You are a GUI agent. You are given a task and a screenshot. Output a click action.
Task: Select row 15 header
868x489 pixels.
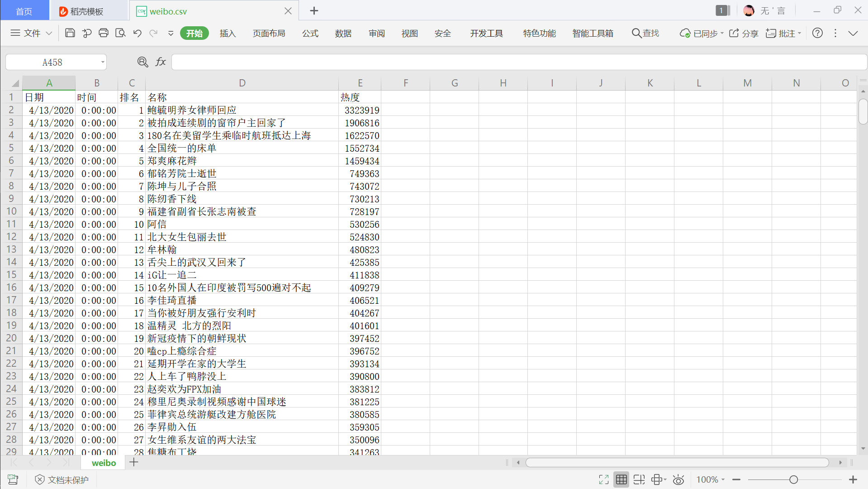[11, 275]
